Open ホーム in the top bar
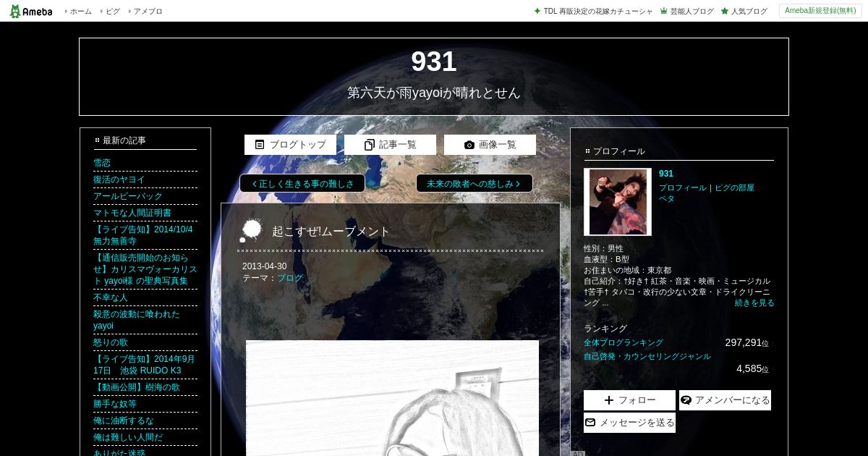868x456 pixels. pos(80,12)
